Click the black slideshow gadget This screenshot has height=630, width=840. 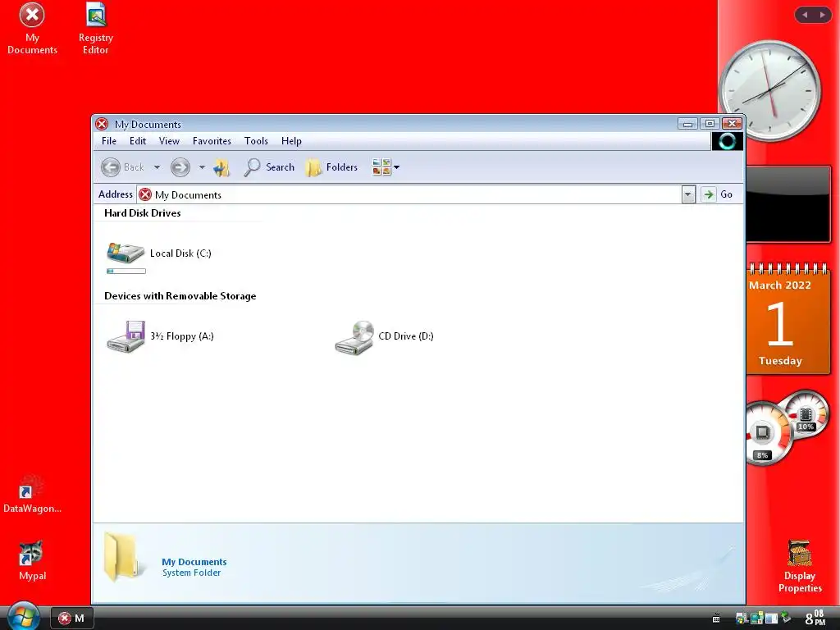pyautogui.click(x=788, y=203)
